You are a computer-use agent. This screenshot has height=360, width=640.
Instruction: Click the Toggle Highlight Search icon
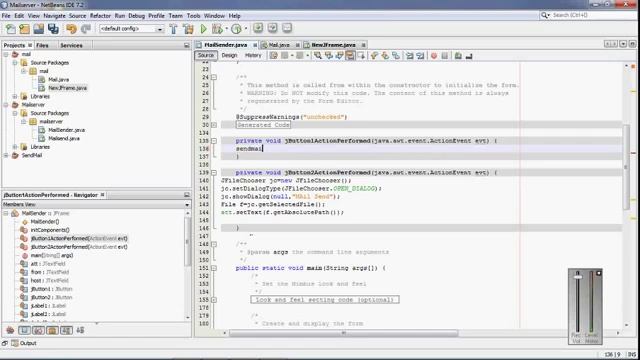coord(350,56)
